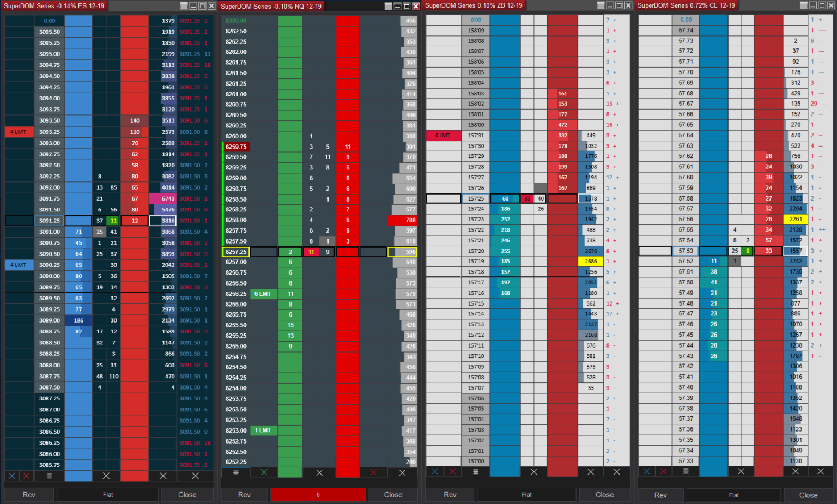Click the white X in the ZB bid column footer

pos(533,471)
